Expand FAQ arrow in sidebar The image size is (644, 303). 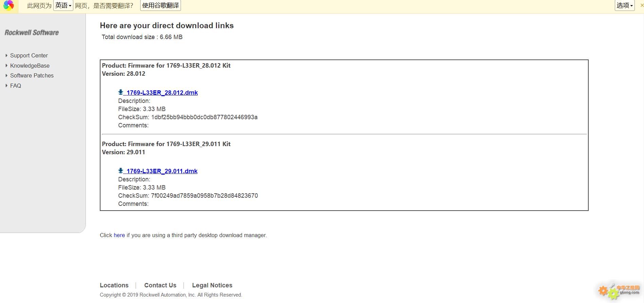click(6, 86)
